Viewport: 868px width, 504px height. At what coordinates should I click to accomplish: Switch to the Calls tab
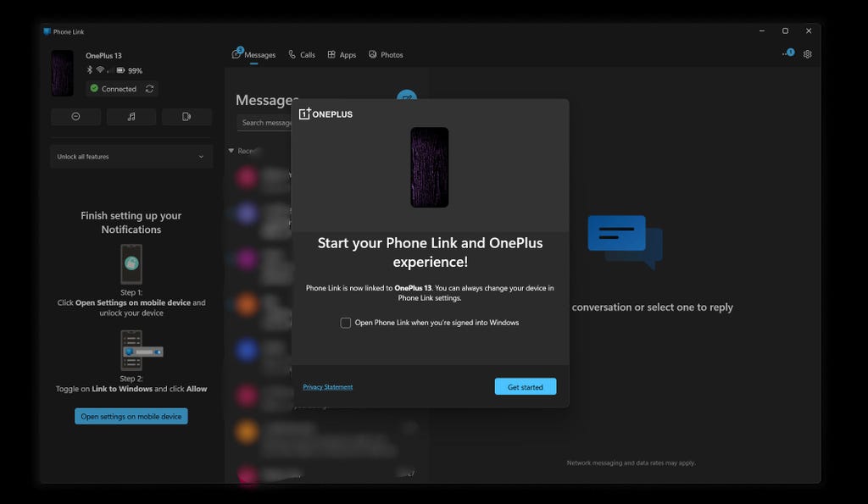pyautogui.click(x=301, y=55)
